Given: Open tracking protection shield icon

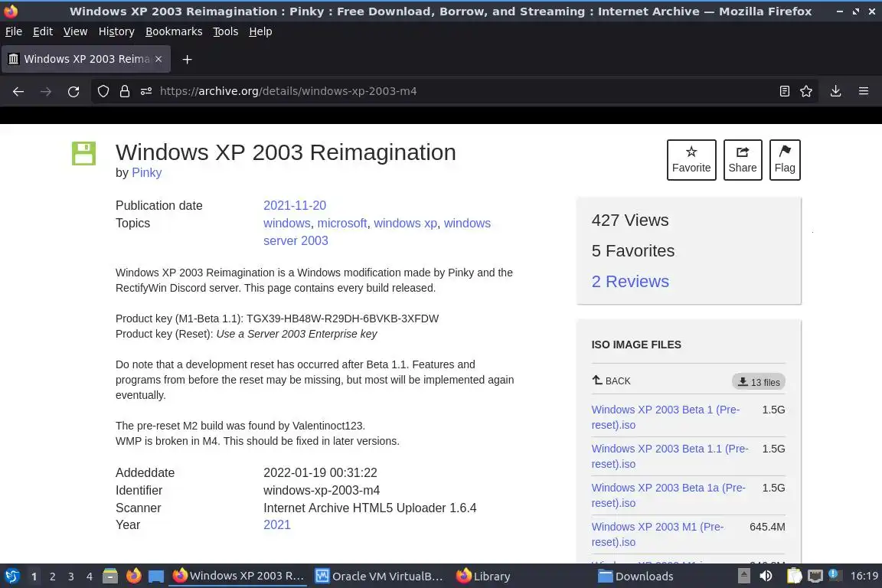Looking at the screenshot, I should 103,91.
